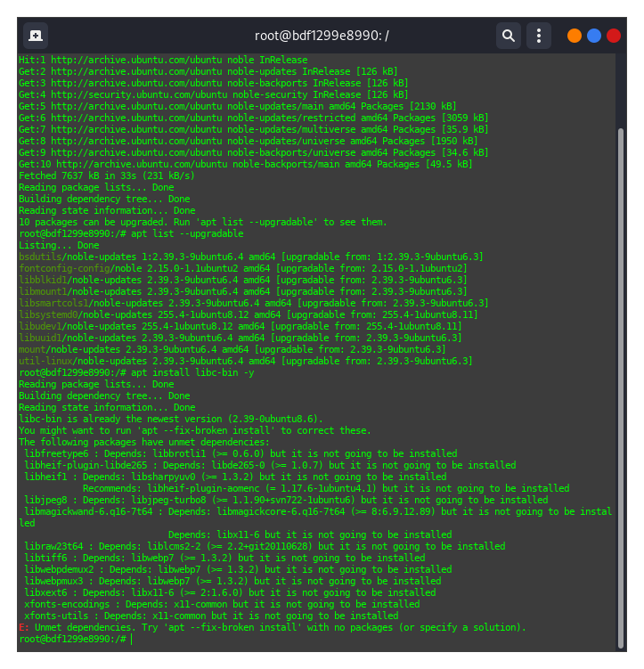Open the three-dot terminal menu

[538, 36]
